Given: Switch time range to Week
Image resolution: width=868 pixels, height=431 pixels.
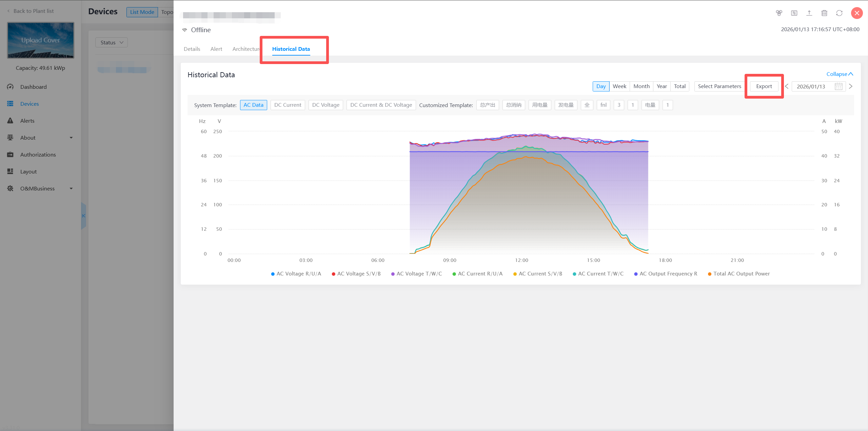Looking at the screenshot, I should tap(619, 86).
